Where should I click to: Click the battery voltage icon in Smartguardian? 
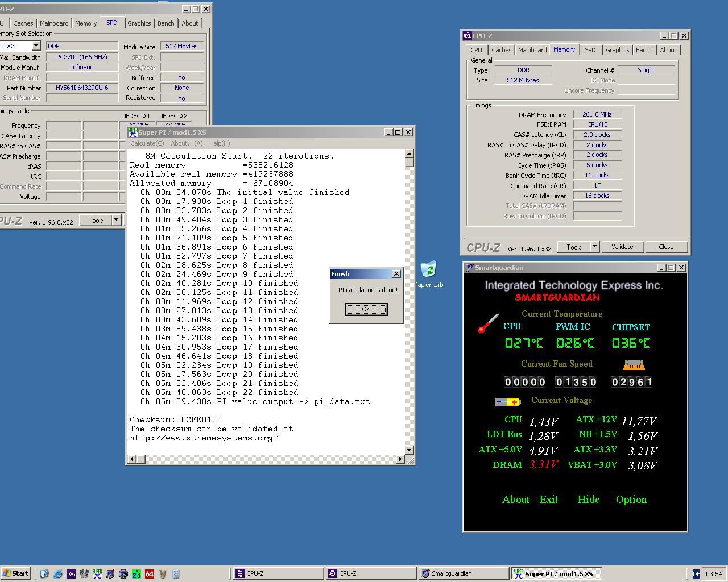508,402
